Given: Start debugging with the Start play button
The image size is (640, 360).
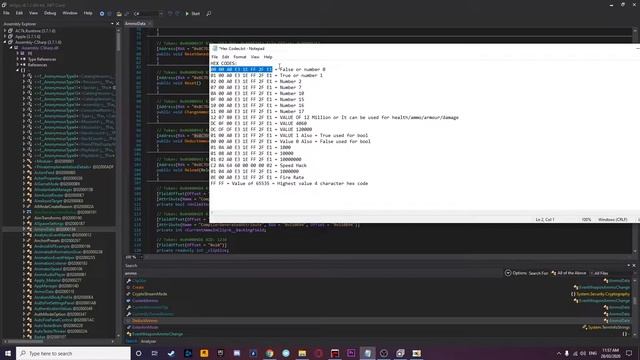Looking at the screenshot, I should (x=192, y=13).
